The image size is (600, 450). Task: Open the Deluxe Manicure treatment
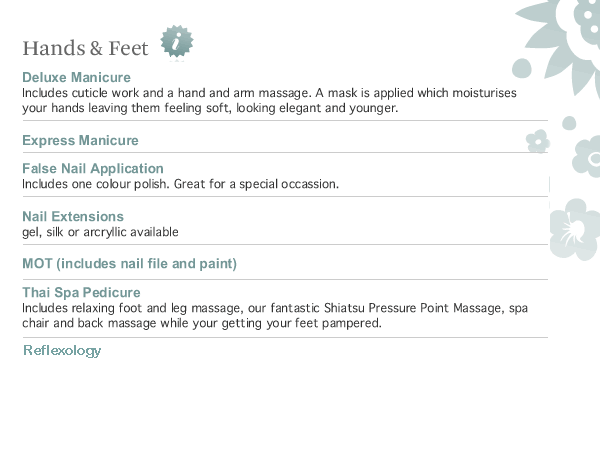click(x=77, y=77)
